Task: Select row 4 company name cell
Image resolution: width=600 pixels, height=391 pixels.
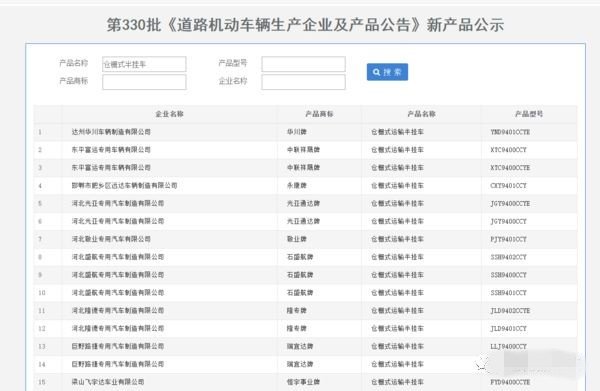Action: click(x=124, y=186)
